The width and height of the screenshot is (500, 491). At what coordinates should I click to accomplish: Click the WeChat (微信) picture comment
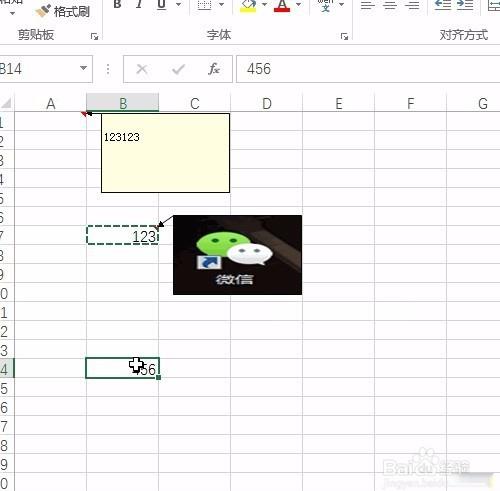pos(238,255)
